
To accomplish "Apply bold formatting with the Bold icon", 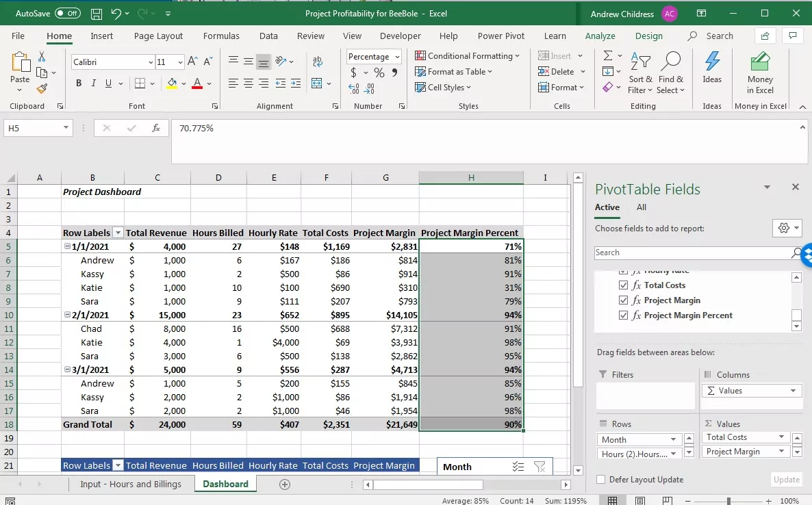I will (78, 83).
